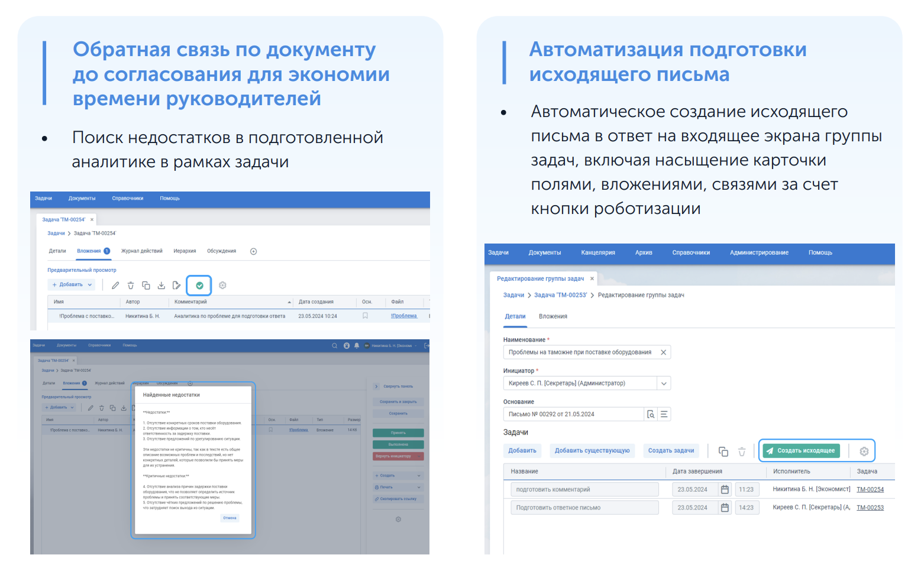Image resolution: width=924 pixels, height=571 pixels.
Task: Clear the Наименование field with the X
Action: tap(663, 352)
